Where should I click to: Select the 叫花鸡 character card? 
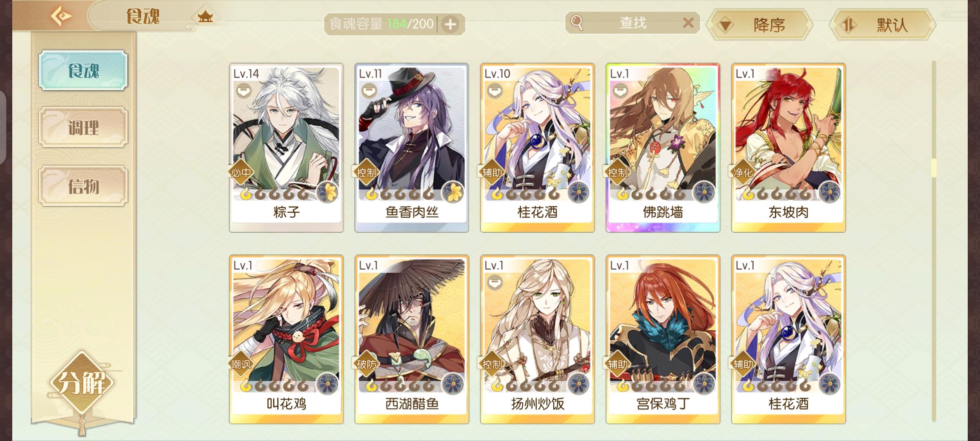point(286,339)
